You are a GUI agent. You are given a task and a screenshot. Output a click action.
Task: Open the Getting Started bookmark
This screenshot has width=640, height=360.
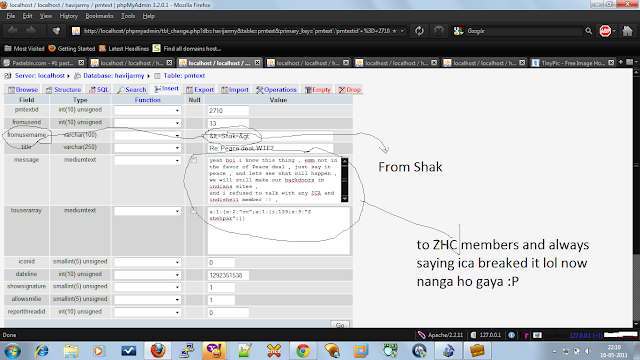click(72, 49)
